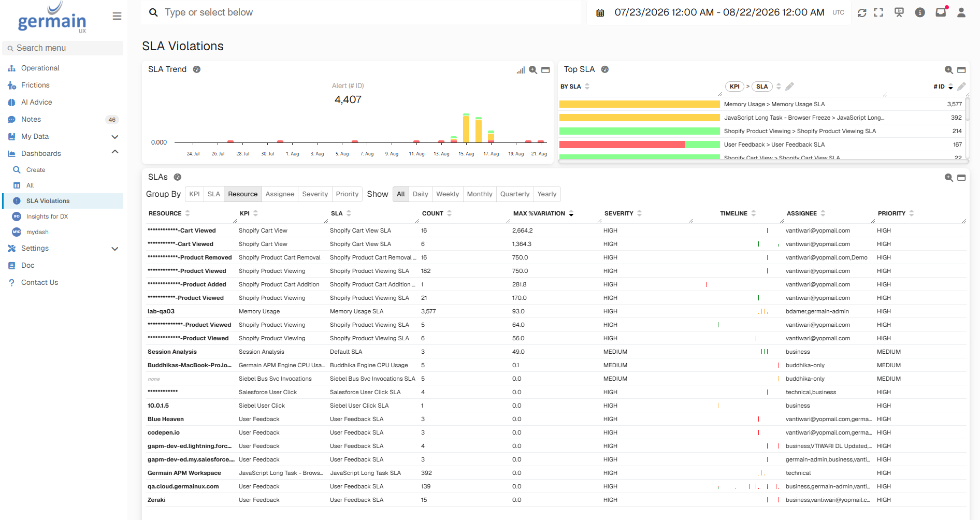Edit the KPI > SLA column with pencil icon
Viewport: 980px width, 520px height.
coord(790,86)
